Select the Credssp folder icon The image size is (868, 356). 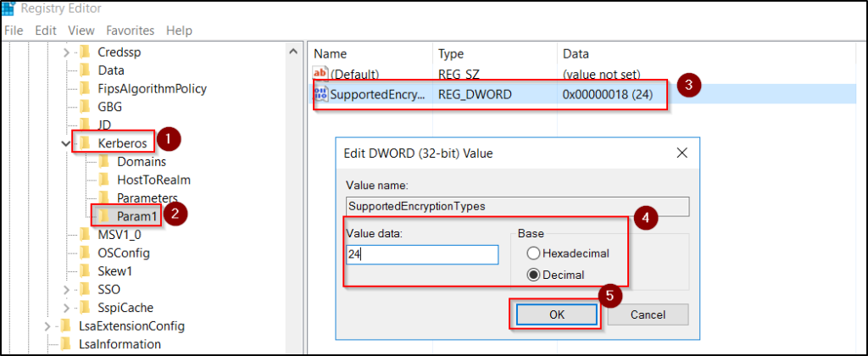tap(85, 53)
